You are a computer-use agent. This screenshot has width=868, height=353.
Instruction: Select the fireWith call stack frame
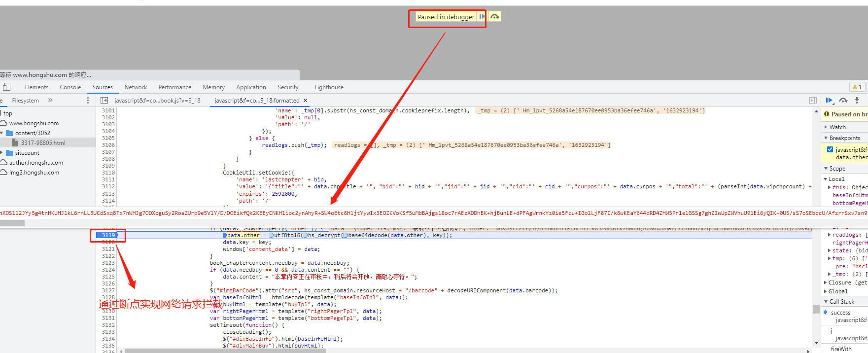click(x=841, y=349)
